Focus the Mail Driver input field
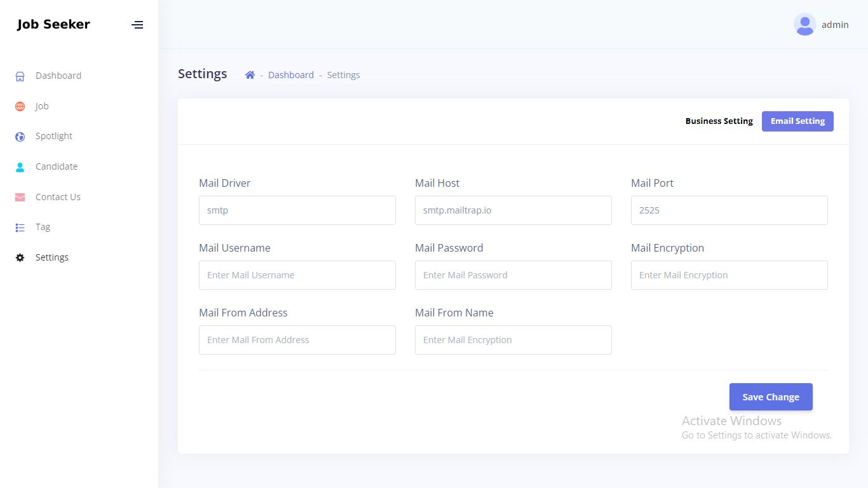 [x=297, y=210]
